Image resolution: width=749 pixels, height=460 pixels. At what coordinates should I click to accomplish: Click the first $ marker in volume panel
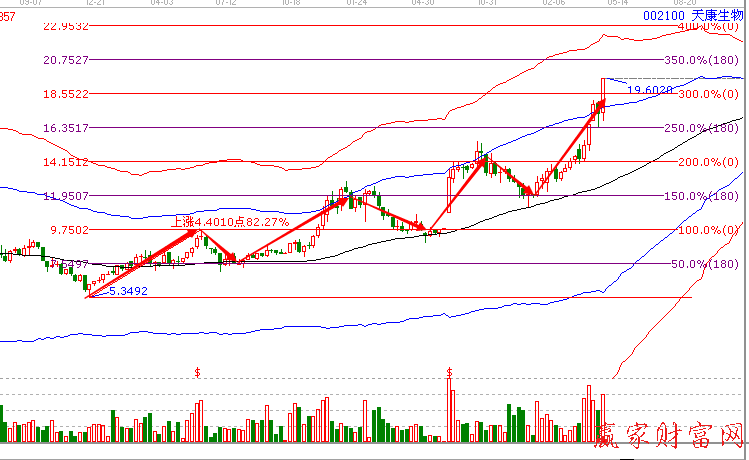pyautogui.click(x=198, y=372)
